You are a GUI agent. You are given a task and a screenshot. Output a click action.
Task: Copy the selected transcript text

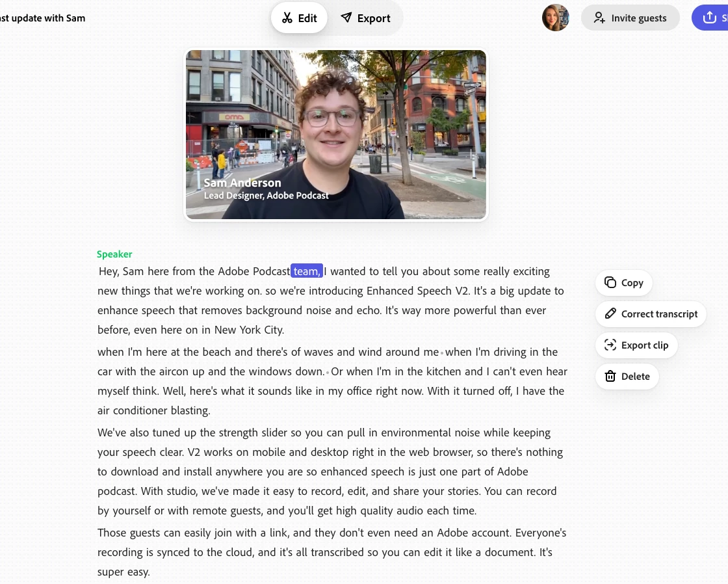click(x=623, y=282)
